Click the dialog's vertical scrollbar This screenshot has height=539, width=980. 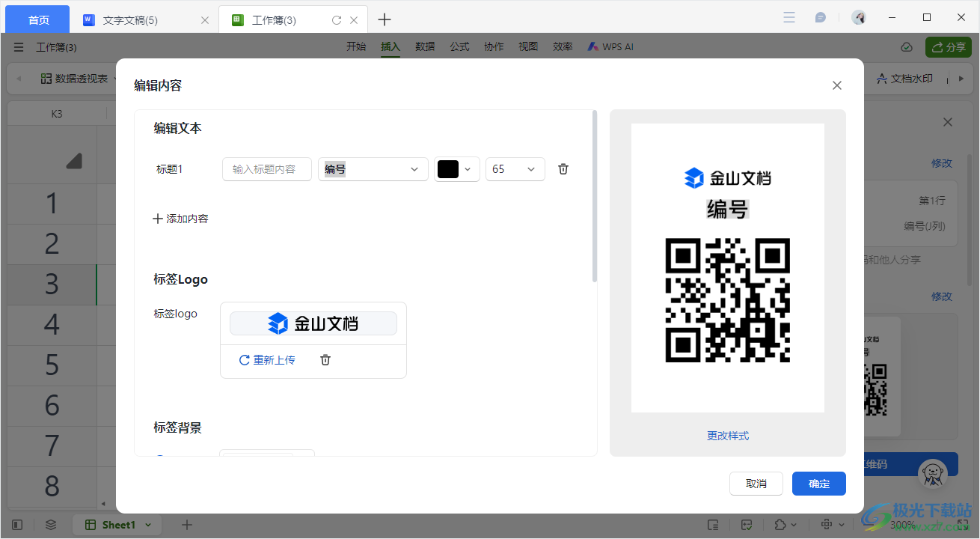[x=595, y=196]
